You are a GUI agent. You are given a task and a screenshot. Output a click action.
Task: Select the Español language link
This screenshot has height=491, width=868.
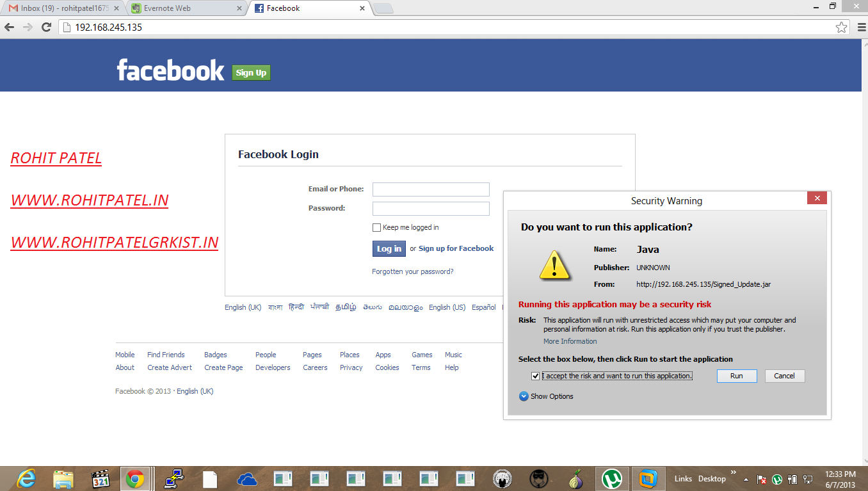[x=483, y=307]
